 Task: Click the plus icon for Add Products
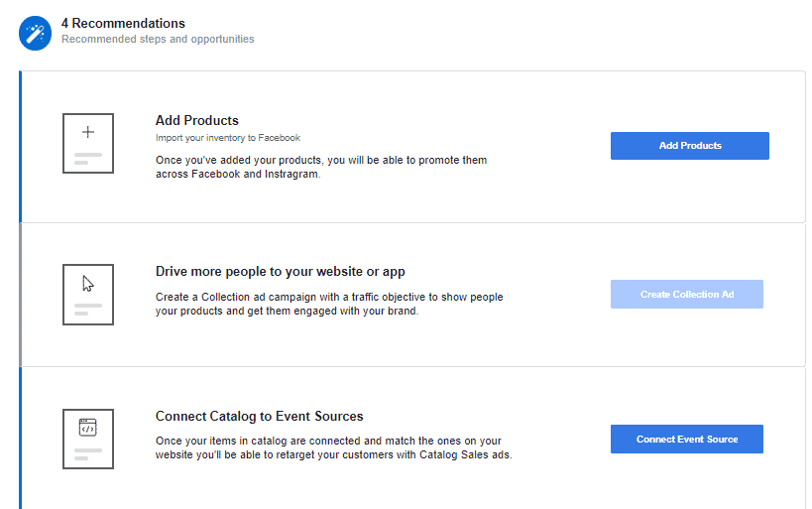88,132
